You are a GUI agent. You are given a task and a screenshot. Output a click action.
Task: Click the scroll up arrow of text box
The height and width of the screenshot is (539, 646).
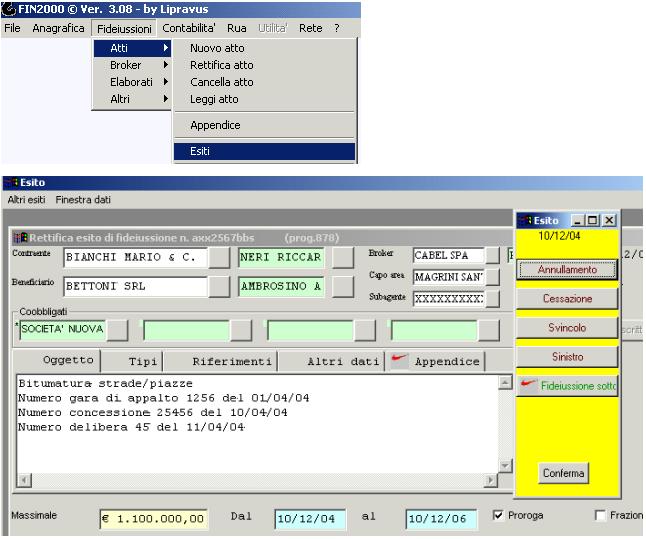[x=505, y=383]
